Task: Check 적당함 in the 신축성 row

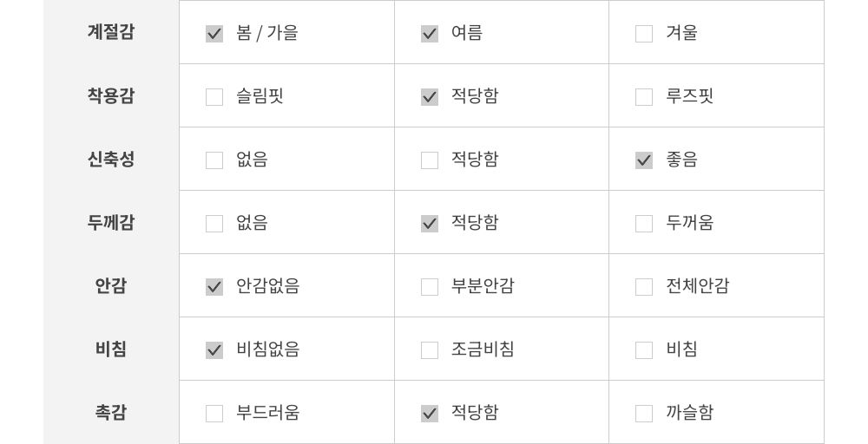Action: point(430,160)
